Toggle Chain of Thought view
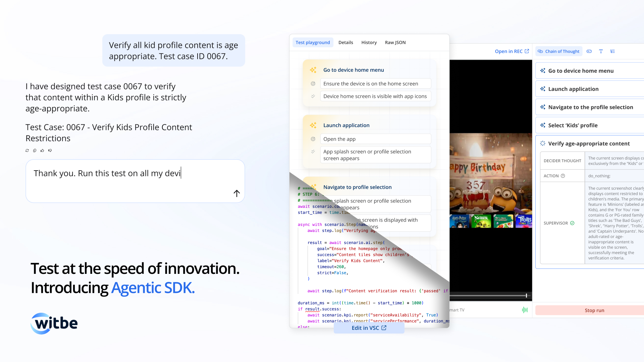The image size is (644, 362). click(x=559, y=51)
